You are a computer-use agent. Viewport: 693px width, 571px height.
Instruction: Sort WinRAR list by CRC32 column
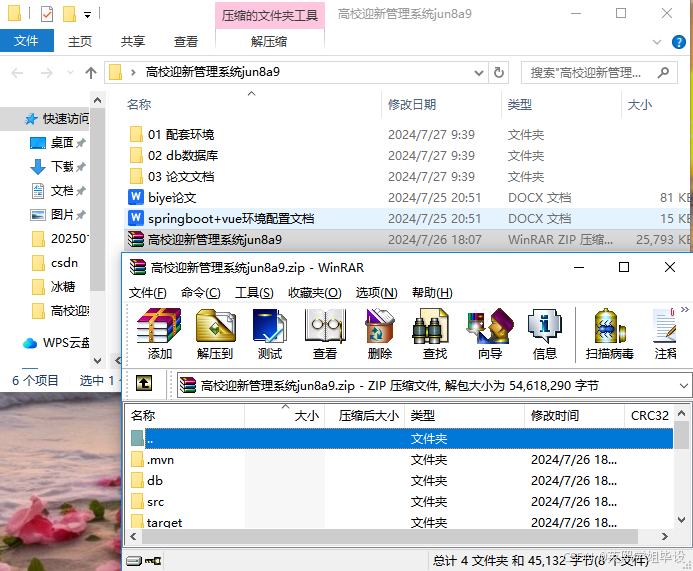click(649, 415)
